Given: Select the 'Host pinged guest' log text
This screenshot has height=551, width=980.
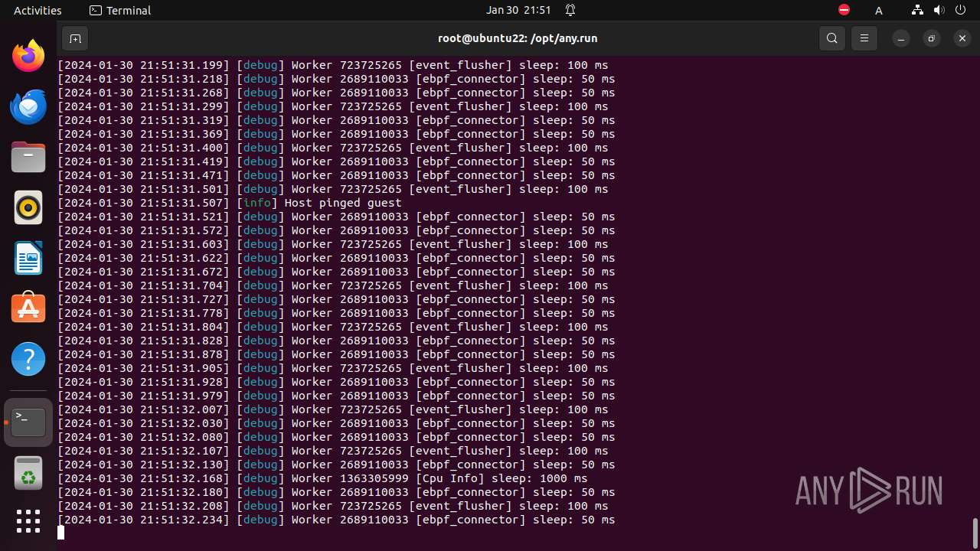Looking at the screenshot, I should coord(343,203).
